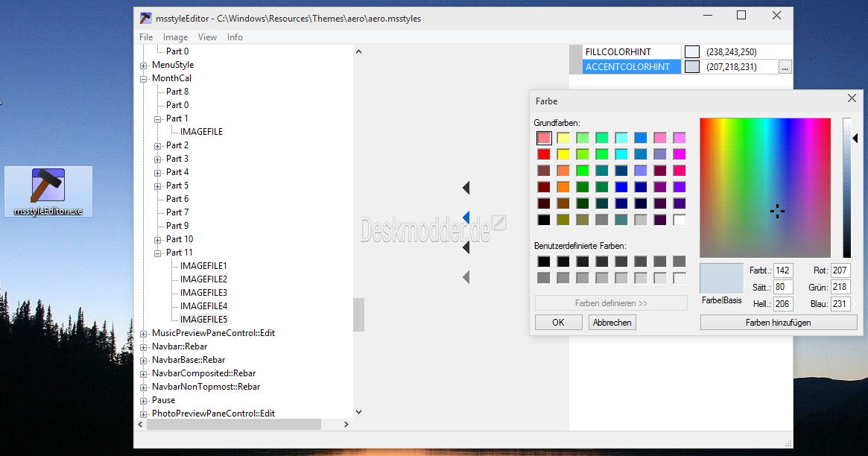868x456 pixels.
Task: Expand the Navbar::Rebar tree node
Action: point(144,346)
